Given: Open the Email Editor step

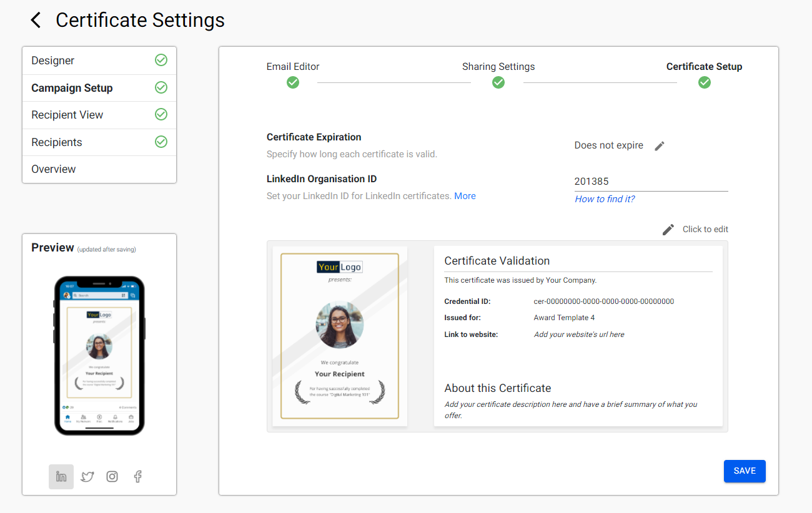Looking at the screenshot, I should 293,66.
